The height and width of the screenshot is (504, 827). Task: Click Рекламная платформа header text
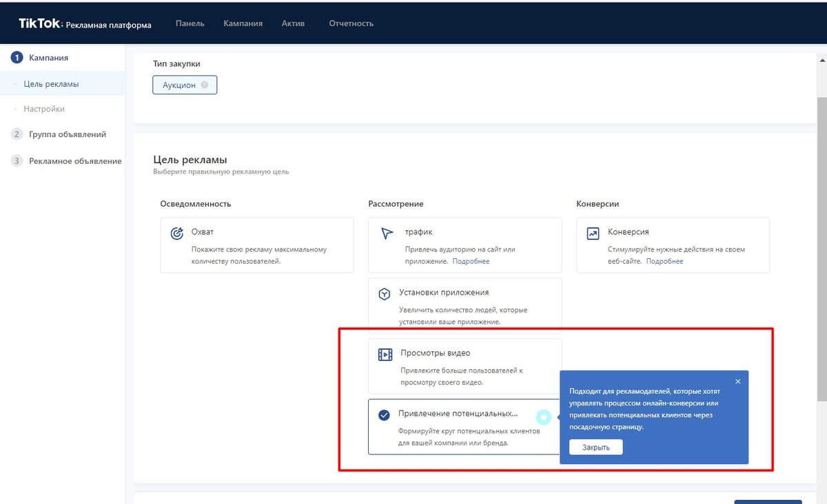(x=109, y=25)
